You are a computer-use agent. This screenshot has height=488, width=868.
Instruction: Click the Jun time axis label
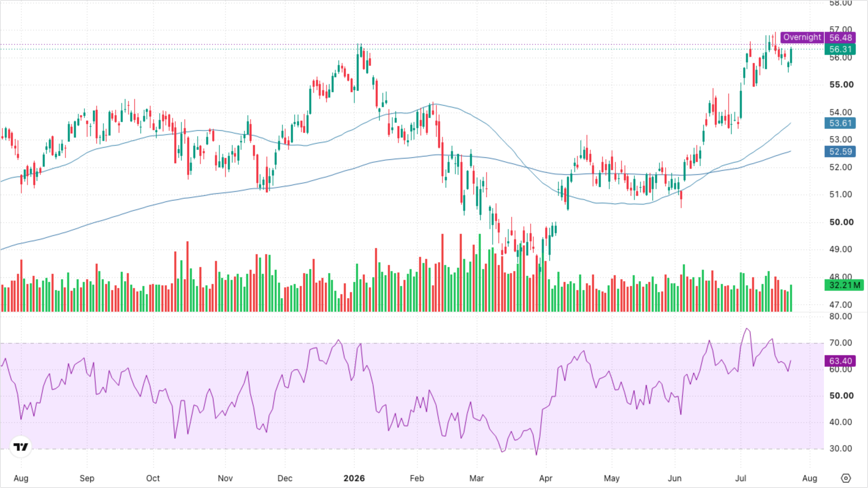[x=675, y=478]
